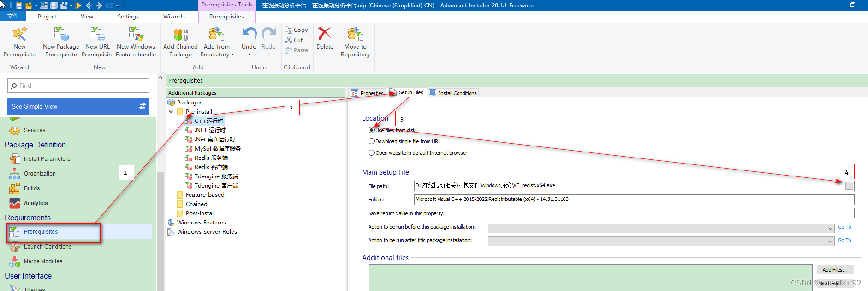868x291 pixels.
Task: Select Redis 服务端 prerequisite
Action: coord(211,158)
